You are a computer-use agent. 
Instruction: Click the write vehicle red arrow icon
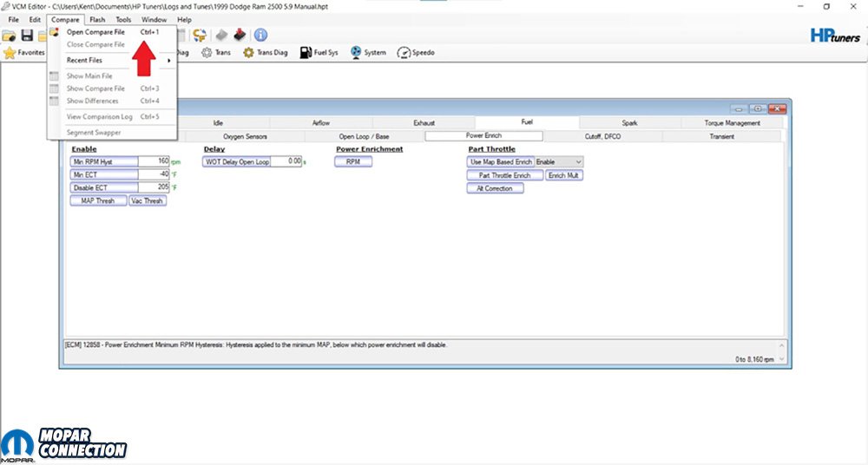coord(239,35)
